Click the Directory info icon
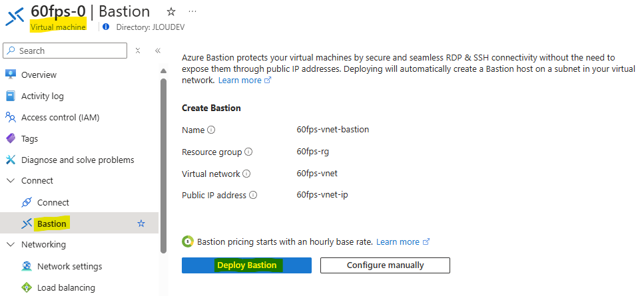 (106, 27)
